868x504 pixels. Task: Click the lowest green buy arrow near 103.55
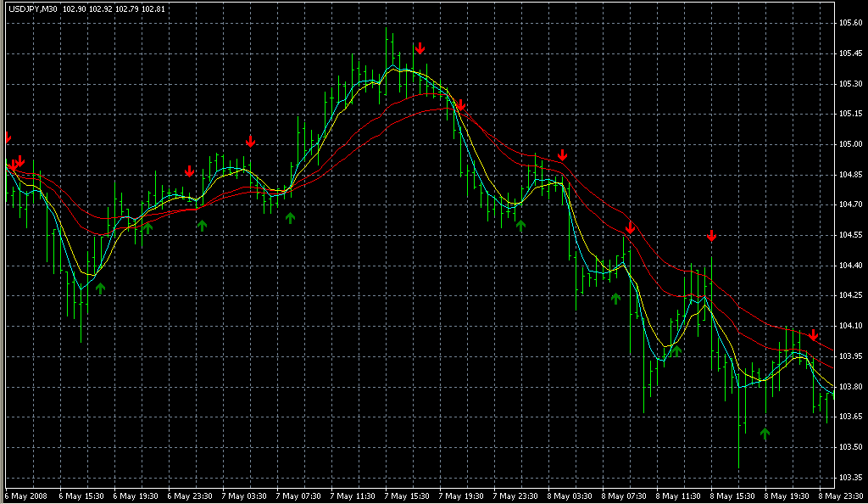click(765, 434)
